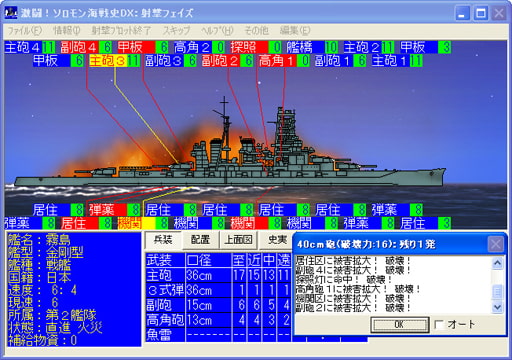The height and width of the screenshot is (360, 512).
Task: Open the ヘルプ(H) menu
Action: [217, 31]
